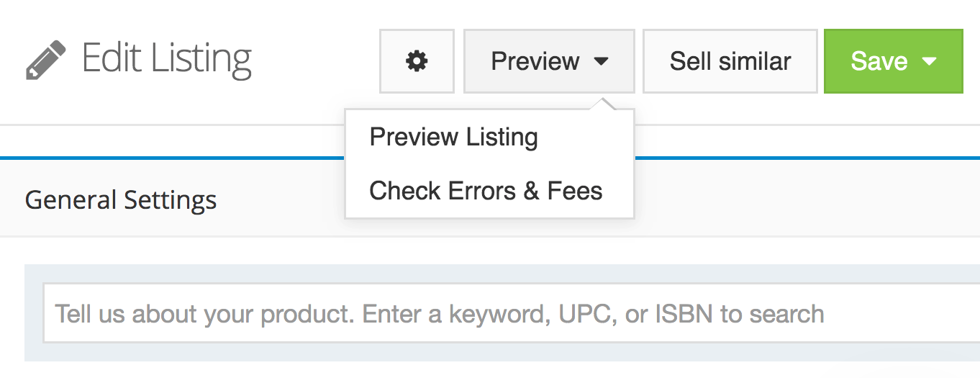Screen dimensions: 980x378
Task: Choose Check Errors & Fees menu option
Action: (x=486, y=191)
